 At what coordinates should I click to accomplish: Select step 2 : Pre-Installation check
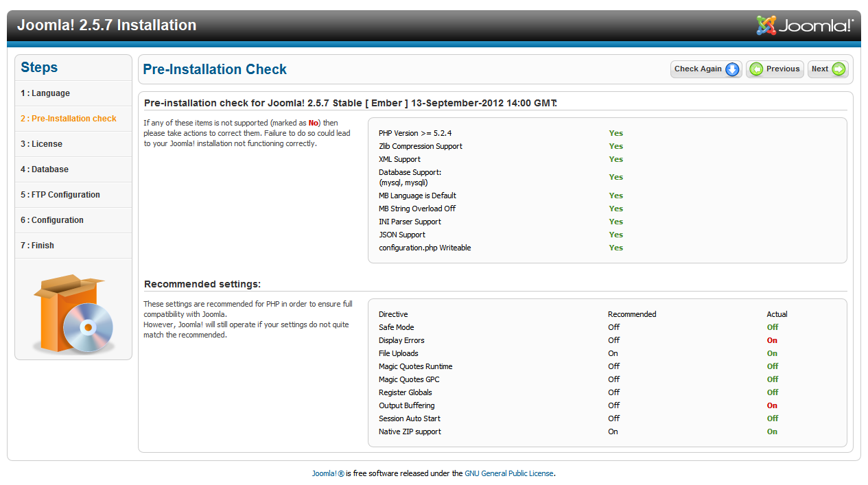(x=73, y=119)
